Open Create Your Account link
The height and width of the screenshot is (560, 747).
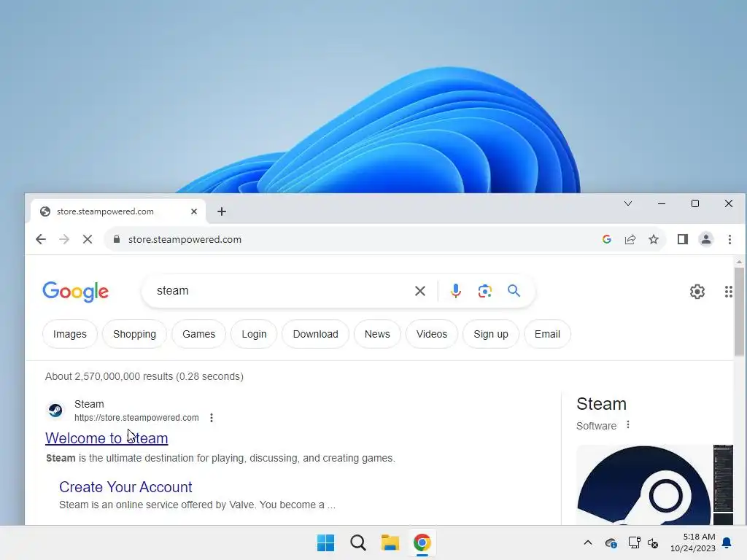point(125,487)
